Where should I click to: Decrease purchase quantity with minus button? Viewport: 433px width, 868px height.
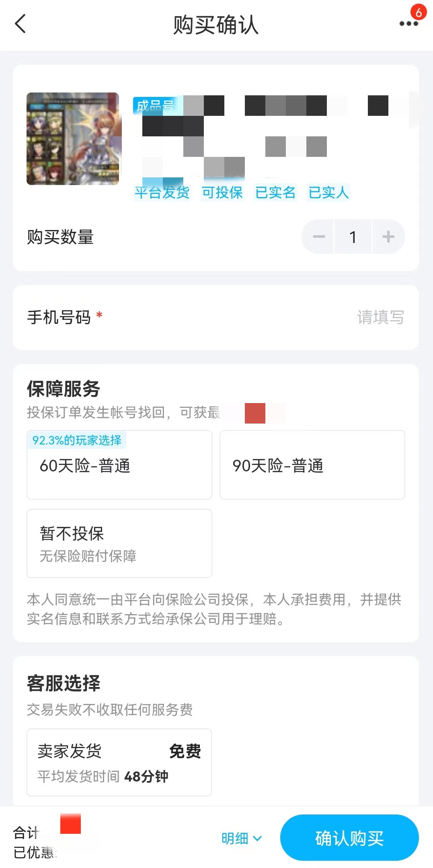point(319,237)
